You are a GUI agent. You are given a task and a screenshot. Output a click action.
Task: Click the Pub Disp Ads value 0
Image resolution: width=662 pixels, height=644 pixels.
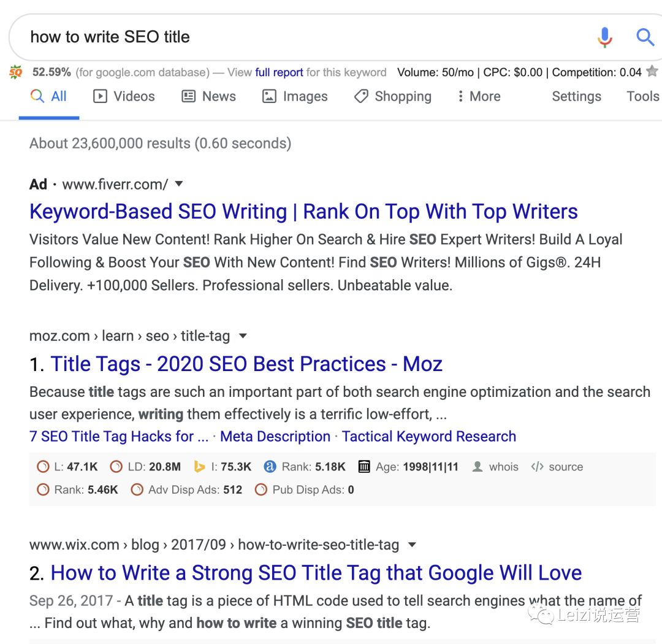pyautogui.click(x=351, y=490)
